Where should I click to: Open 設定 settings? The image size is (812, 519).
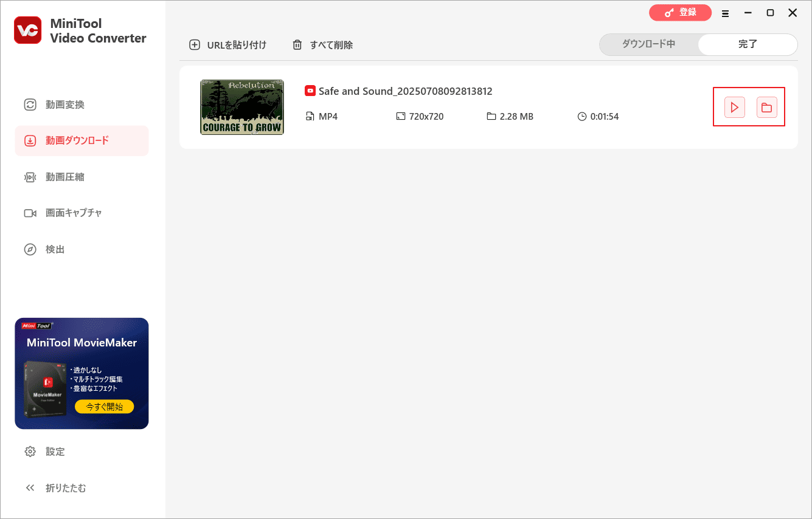click(x=82, y=452)
